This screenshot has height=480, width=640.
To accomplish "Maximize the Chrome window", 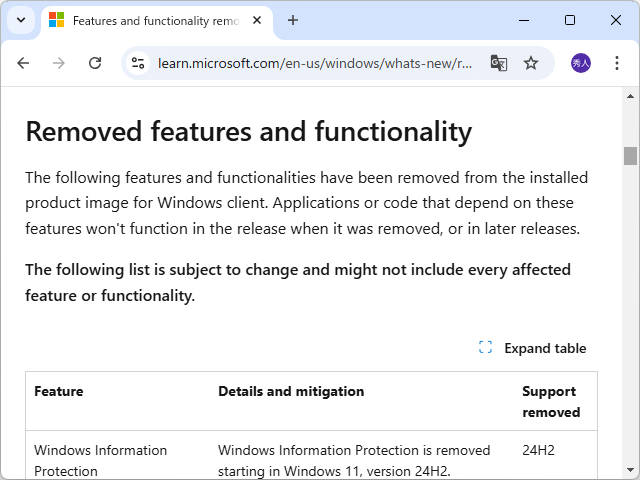I will [x=570, y=20].
